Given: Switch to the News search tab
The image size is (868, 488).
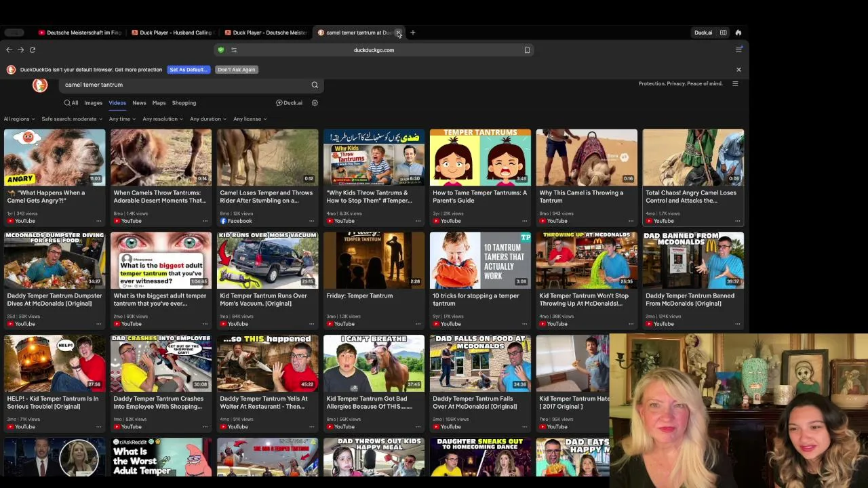Looking at the screenshot, I should click(139, 103).
